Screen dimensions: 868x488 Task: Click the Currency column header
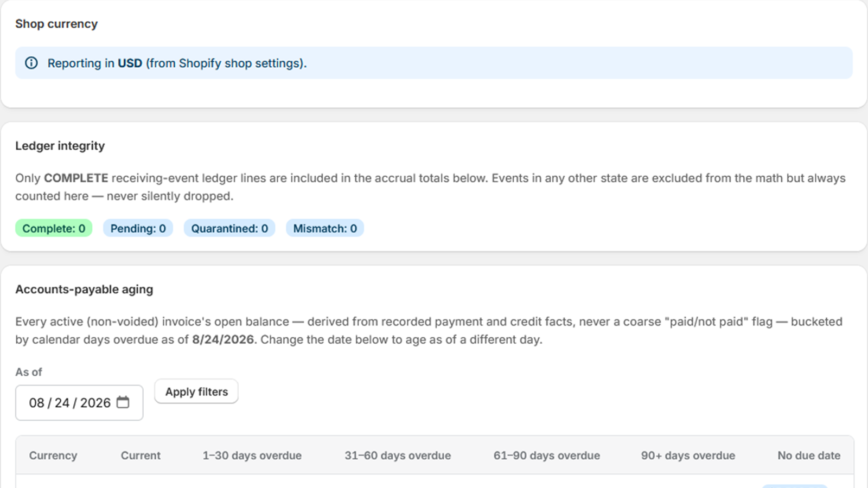53,455
